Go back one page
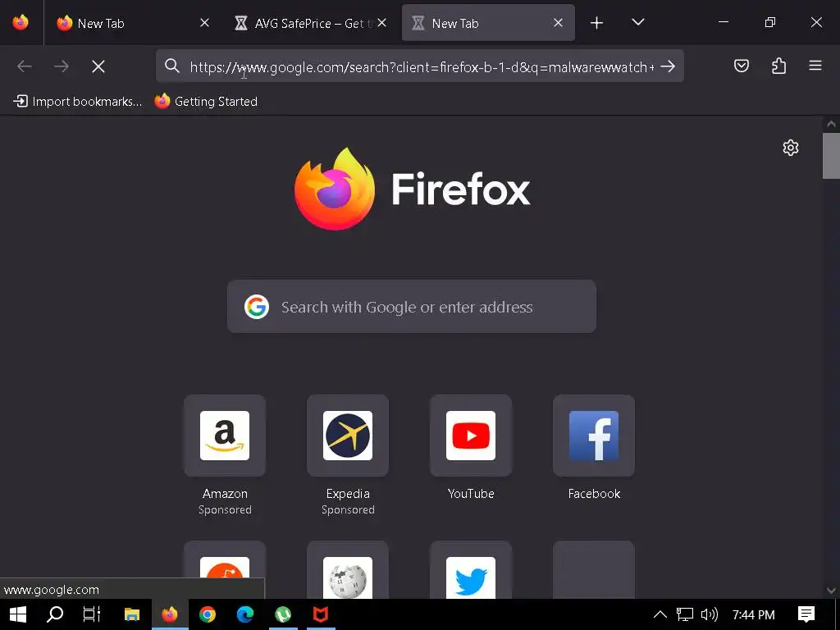 point(25,66)
